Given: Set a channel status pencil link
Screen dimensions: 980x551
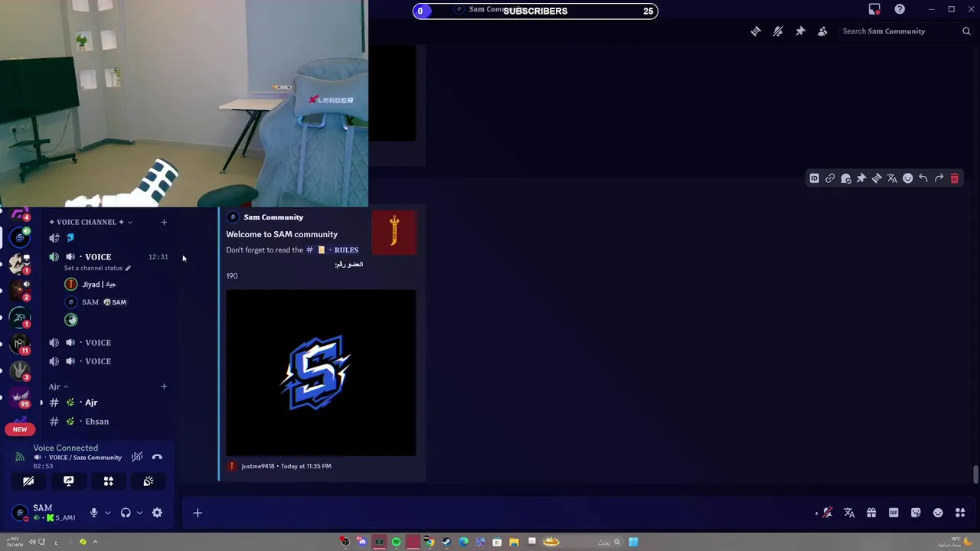Looking at the screenshot, I should [97, 269].
